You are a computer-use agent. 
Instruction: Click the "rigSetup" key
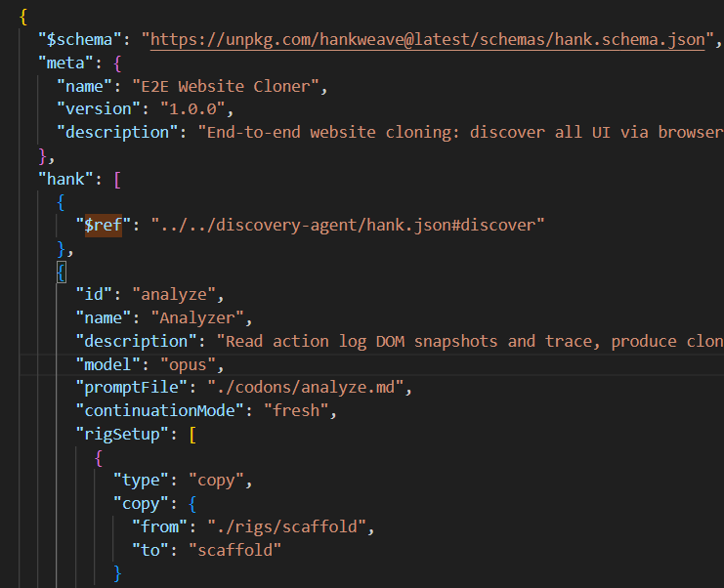click(122, 435)
